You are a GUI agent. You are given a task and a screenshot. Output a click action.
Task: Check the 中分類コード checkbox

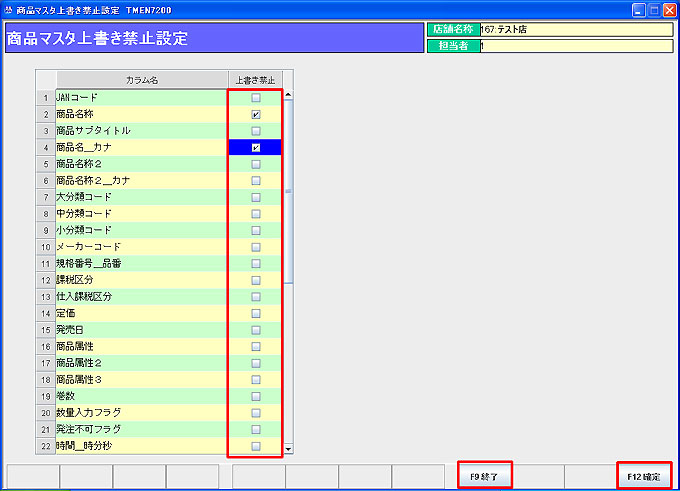[256, 214]
